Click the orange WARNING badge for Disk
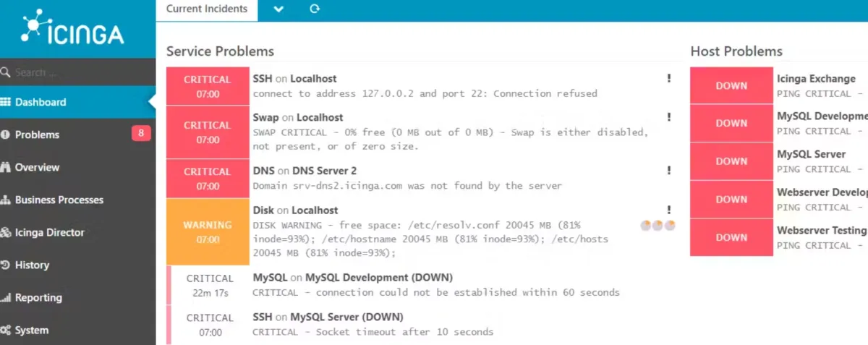The width and height of the screenshot is (868, 345). pyautogui.click(x=208, y=231)
